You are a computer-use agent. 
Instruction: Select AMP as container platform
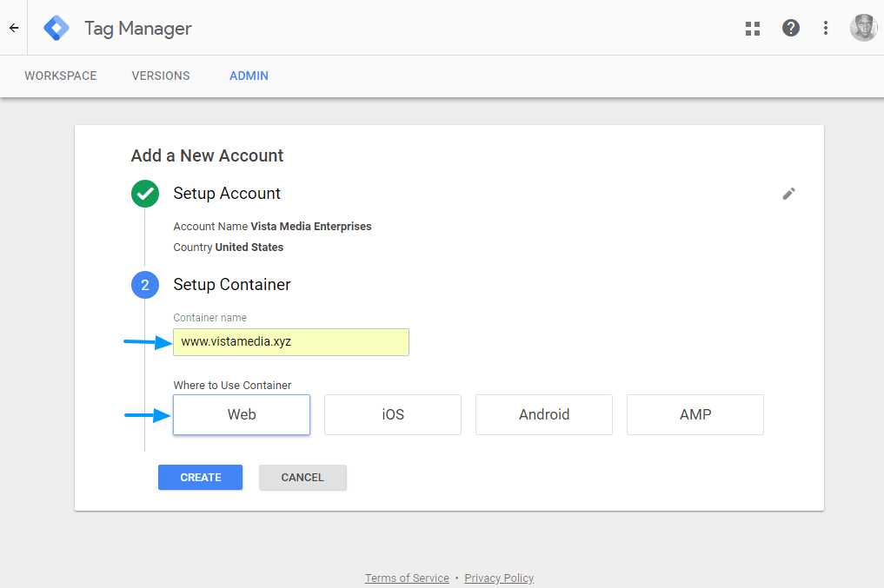point(695,414)
